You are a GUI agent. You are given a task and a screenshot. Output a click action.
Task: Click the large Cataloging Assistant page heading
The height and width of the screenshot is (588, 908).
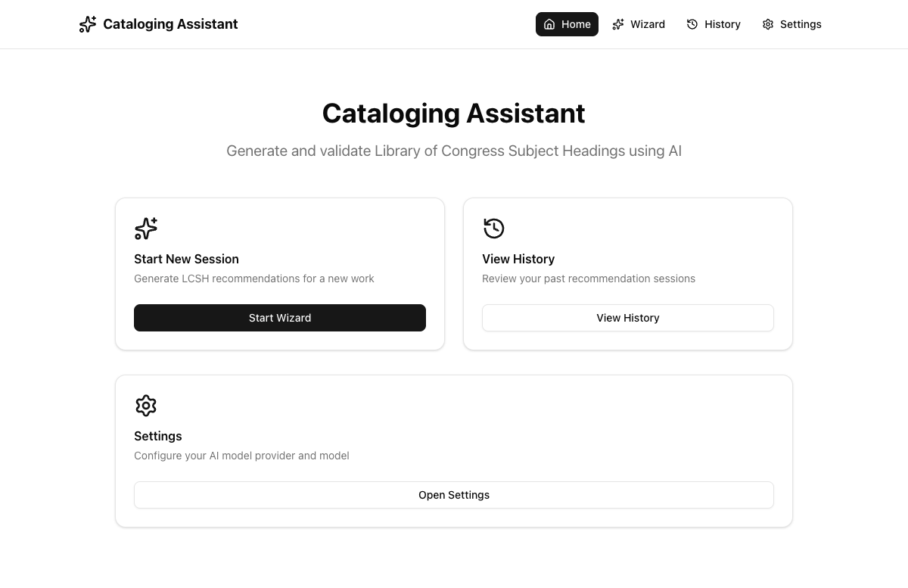(453, 114)
